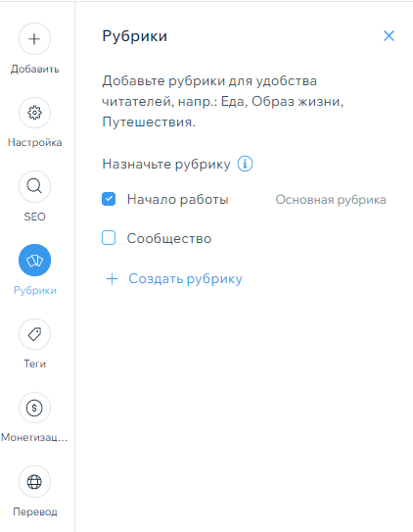This screenshot has height=532, width=413.
Task: Enable the Сообщество checkbox
Action: pos(109,238)
